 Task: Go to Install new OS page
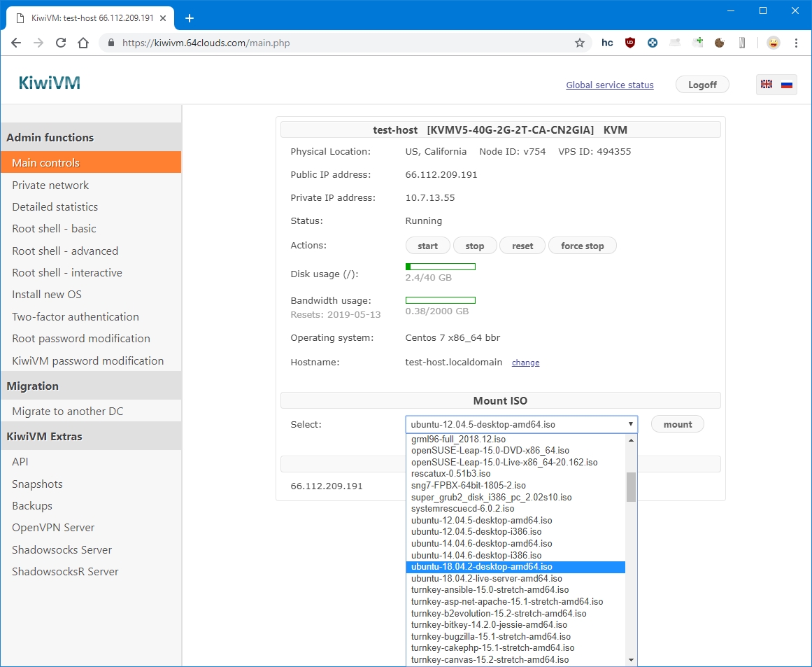tap(47, 295)
